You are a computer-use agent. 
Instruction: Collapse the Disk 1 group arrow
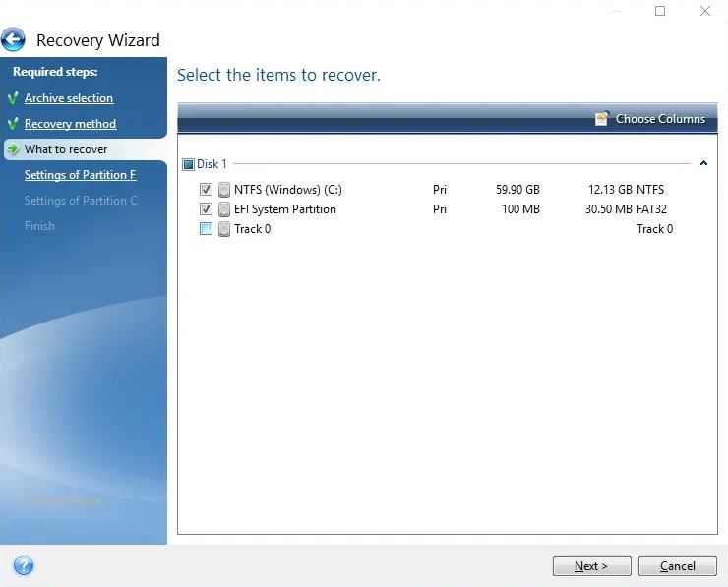tap(703, 164)
